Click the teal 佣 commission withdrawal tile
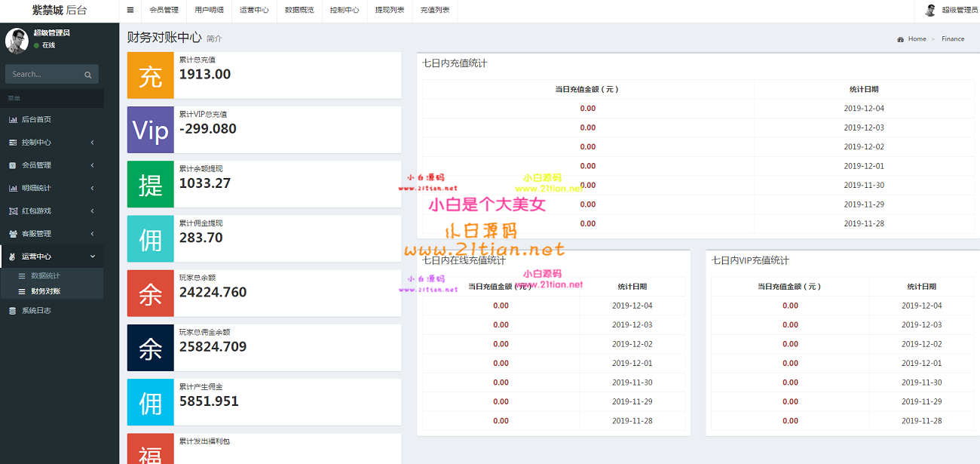The width and height of the screenshot is (980, 464). click(x=151, y=239)
